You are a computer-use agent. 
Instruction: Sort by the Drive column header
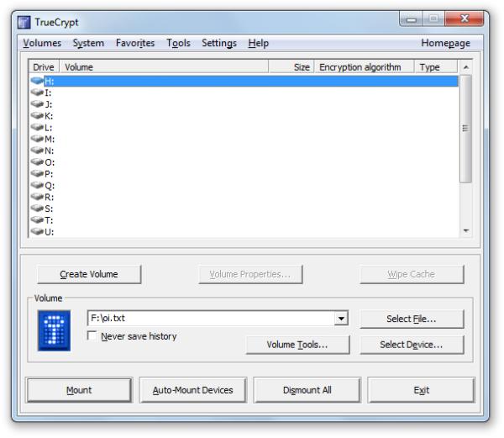click(x=44, y=67)
